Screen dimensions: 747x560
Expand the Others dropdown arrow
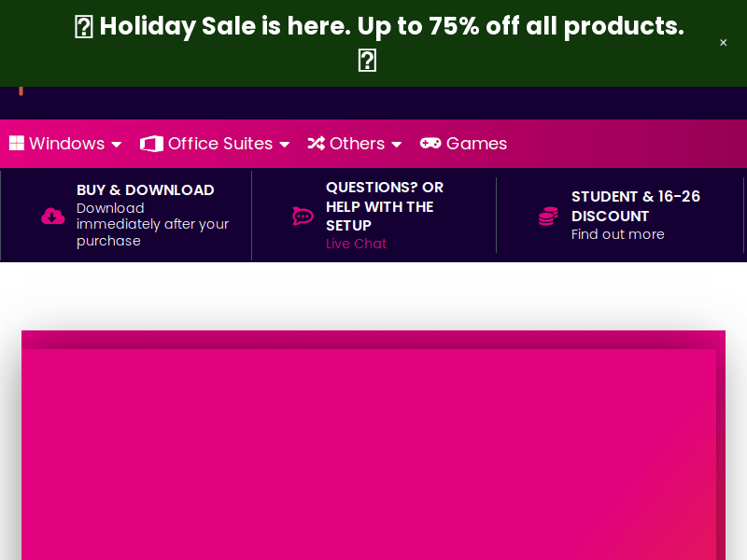[397, 145]
